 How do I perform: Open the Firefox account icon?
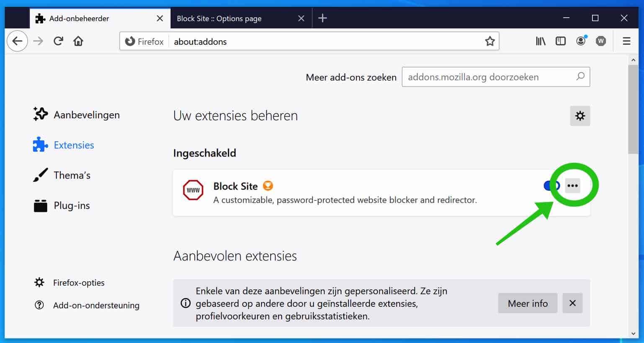click(x=581, y=41)
